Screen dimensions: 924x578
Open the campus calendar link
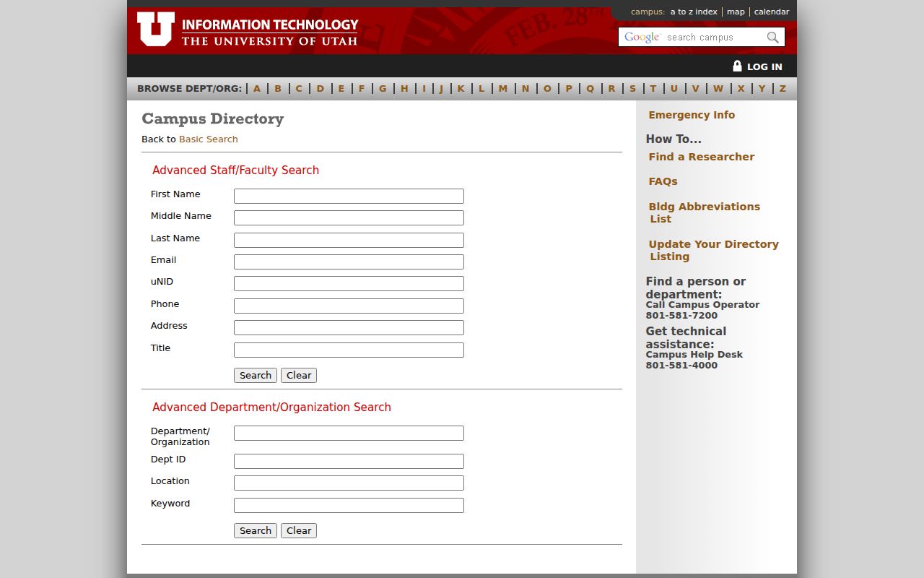pyautogui.click(x=772, y=12)
